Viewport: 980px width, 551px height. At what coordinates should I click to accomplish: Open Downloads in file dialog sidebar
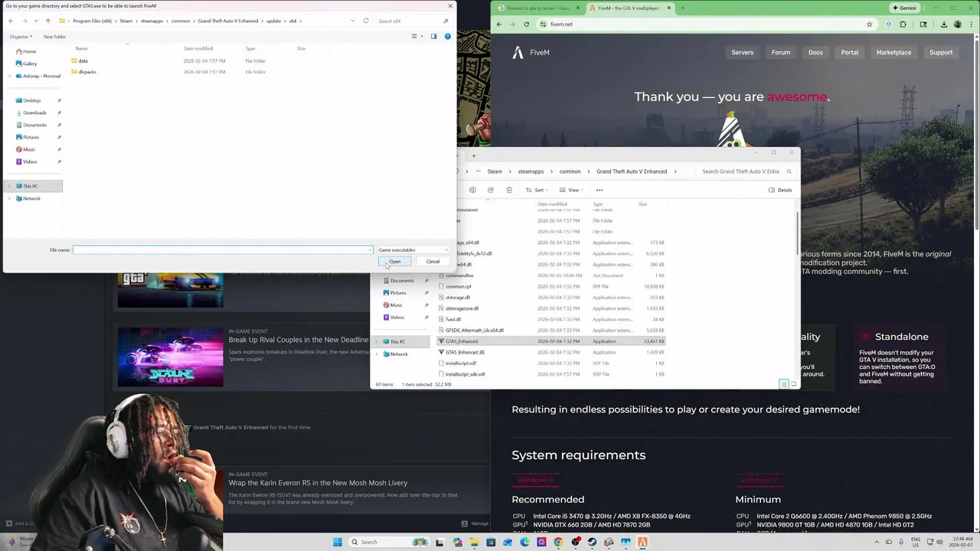click(34, 112)
